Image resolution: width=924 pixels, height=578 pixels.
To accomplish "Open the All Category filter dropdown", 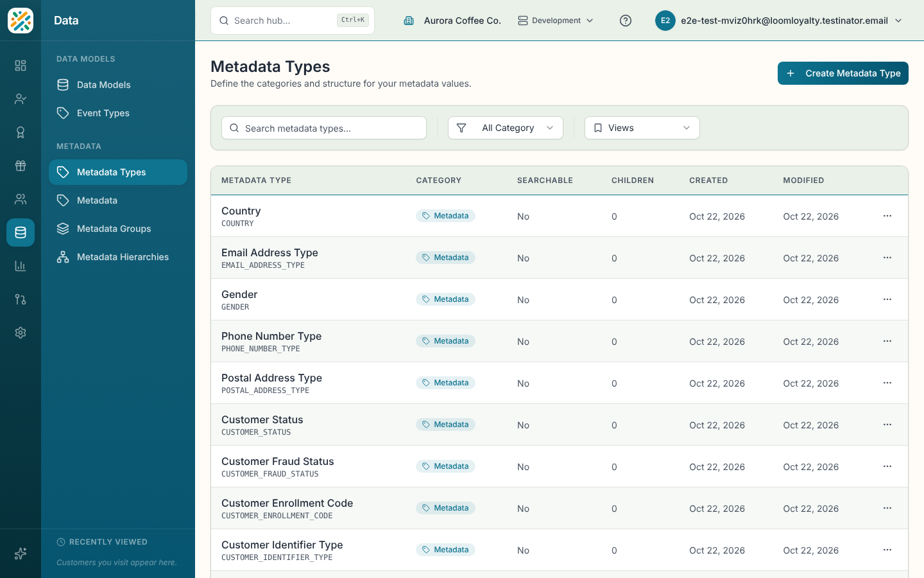I will click(506, 128).
